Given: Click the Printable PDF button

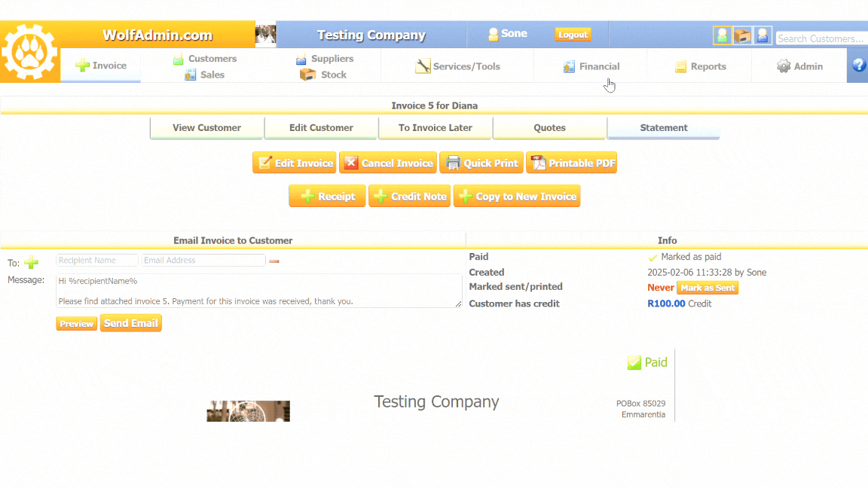Looking at the screenshot, I should click(572, 163).
